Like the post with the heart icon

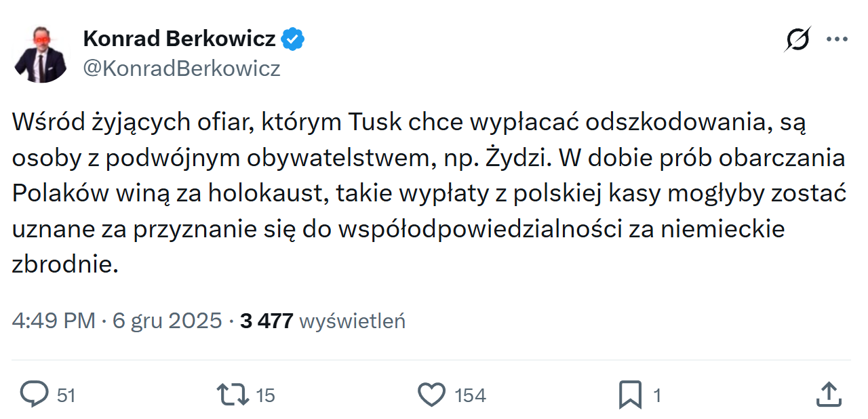pyautogui.click(x=431, y=394)
